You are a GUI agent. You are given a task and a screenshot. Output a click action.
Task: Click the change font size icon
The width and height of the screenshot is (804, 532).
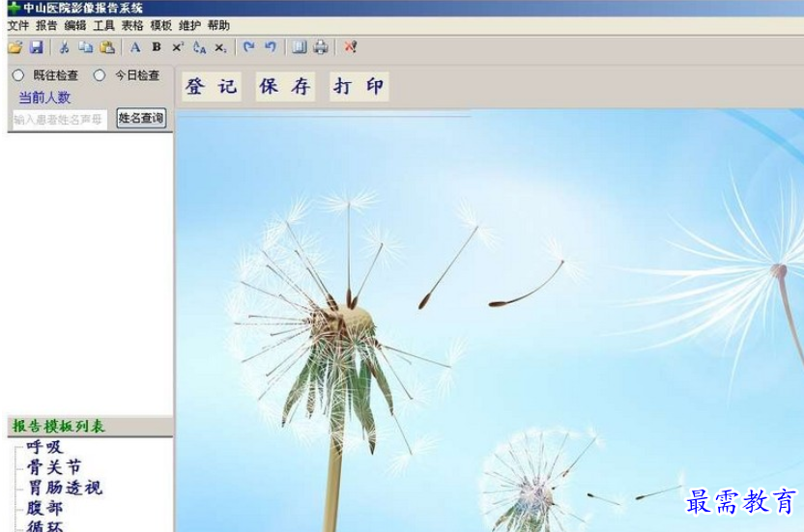(x=199, y=47)
